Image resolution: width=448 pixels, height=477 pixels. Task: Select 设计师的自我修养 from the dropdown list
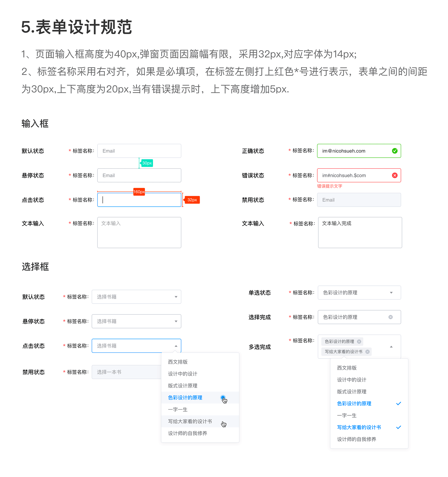tap(187, 433)
